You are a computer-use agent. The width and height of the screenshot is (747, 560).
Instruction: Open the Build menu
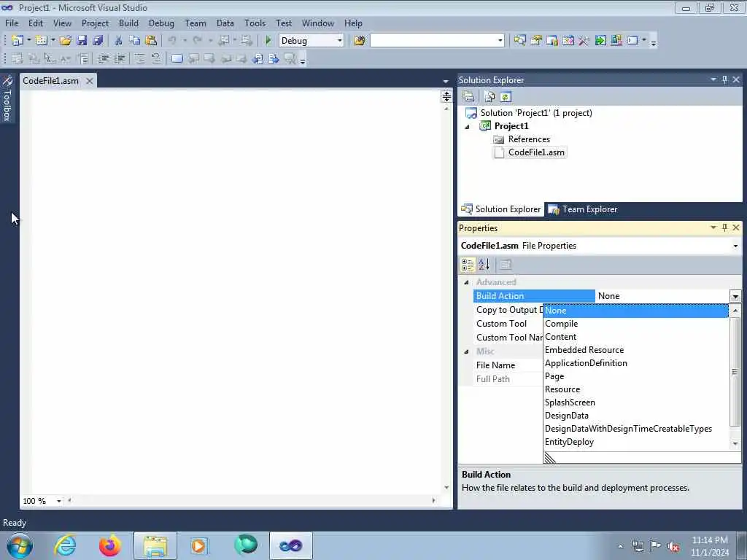(x=128, y=23)
